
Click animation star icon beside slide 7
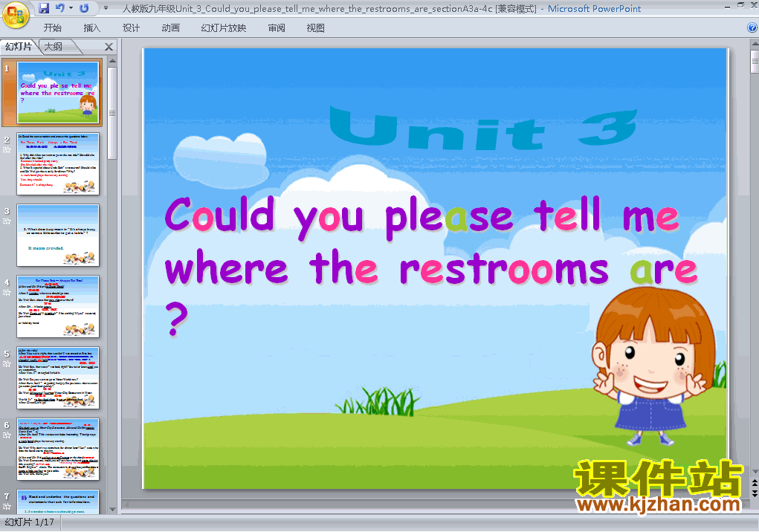7,507
